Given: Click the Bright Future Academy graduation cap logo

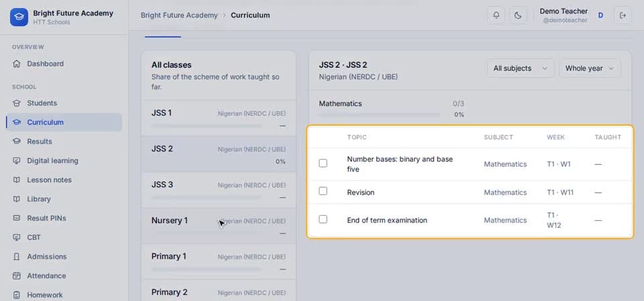Looking at the screenshot, I should tap(19, 17).
